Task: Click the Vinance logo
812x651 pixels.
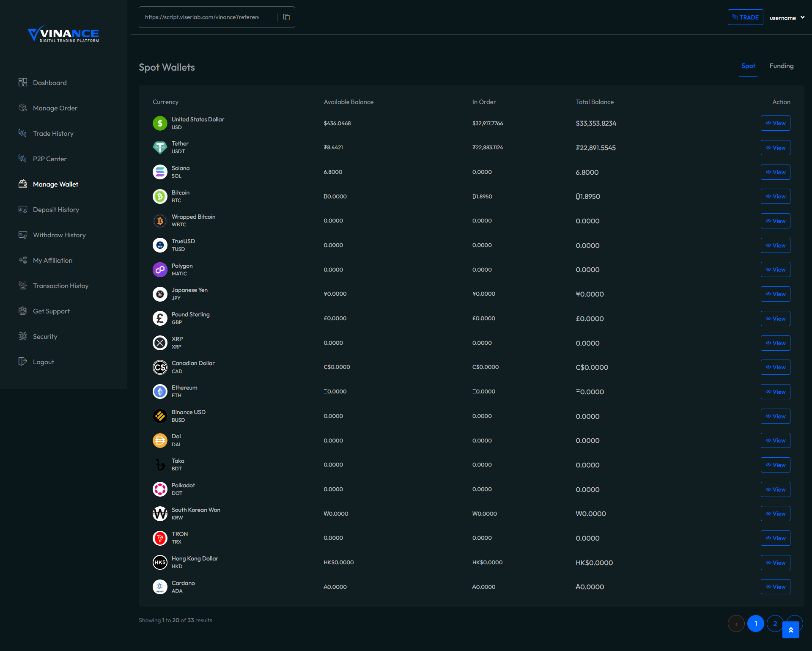Action: pyautogui.click(x=63, y=34)
